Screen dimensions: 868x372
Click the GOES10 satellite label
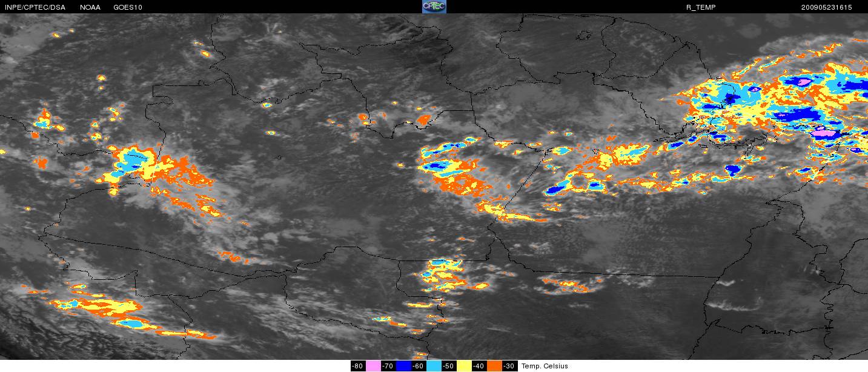coord(128,7)
